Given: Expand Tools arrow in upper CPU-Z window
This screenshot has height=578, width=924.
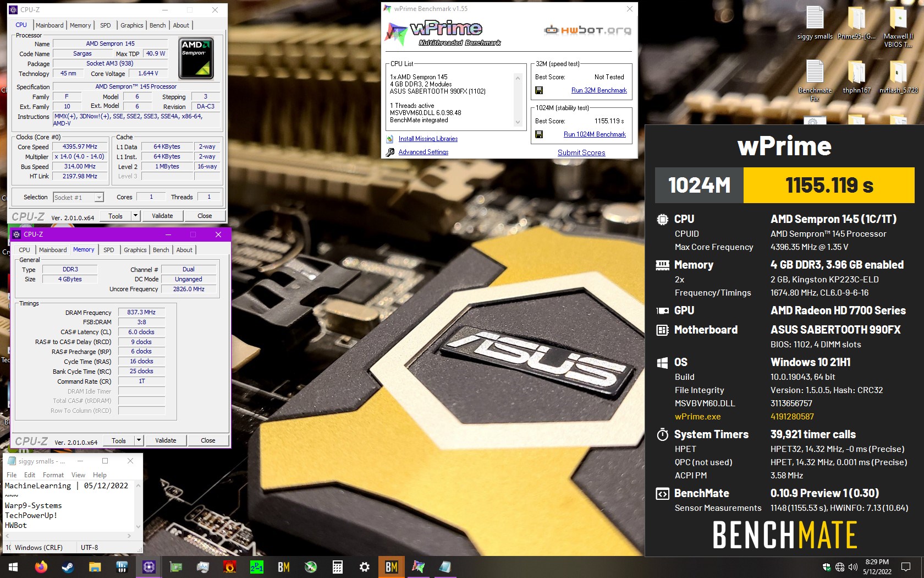Looking at the screenshot, I should pyautogui.click(x=136, y=216).
